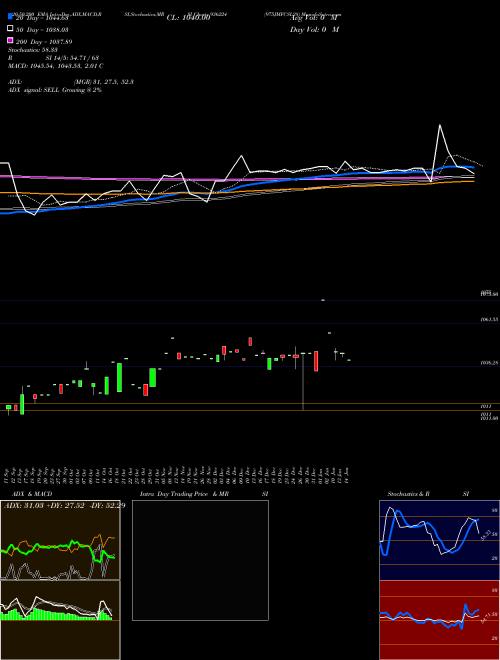Select the '20 Day = 1044.83' legend text
Screen dimensions: 500x660
click(42, 18)
